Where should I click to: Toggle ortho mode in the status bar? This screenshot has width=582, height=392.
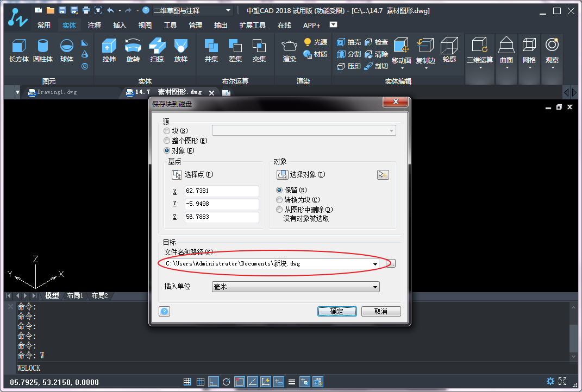tap(213, 382)
